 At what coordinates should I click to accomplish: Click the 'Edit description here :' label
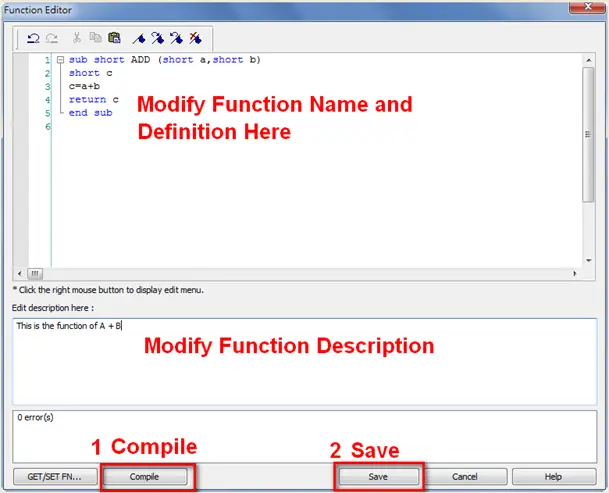point(53,308)
